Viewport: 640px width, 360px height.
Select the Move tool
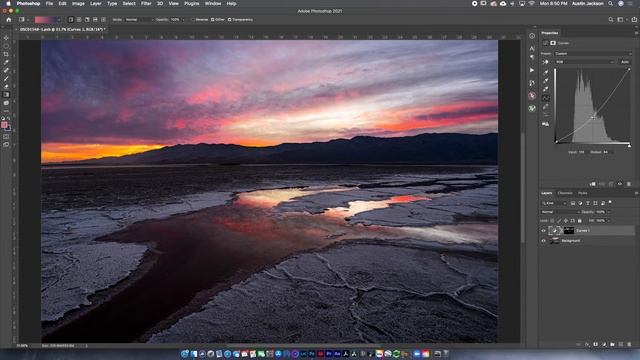point(6,38)
